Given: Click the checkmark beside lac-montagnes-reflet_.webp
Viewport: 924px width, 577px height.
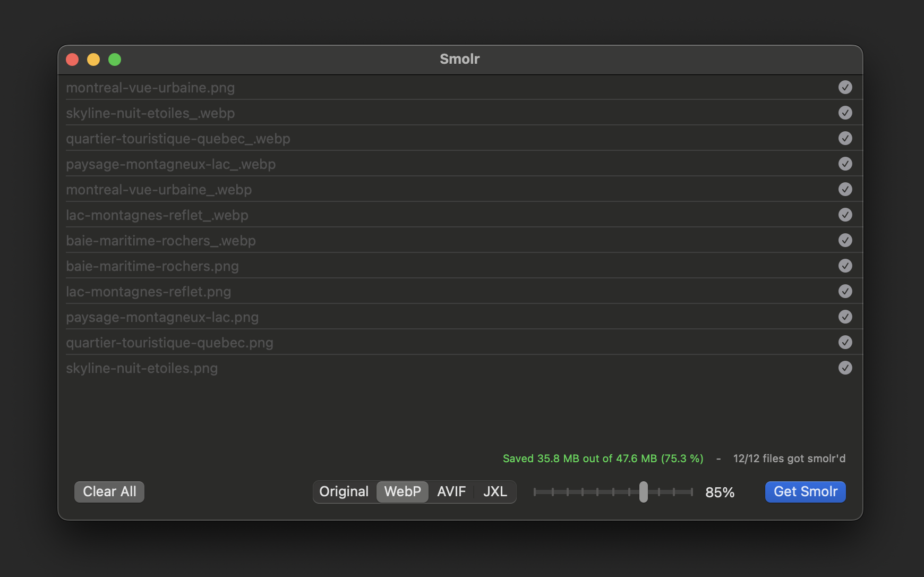Looking at the screenshot, I should (x=845, y=215).
